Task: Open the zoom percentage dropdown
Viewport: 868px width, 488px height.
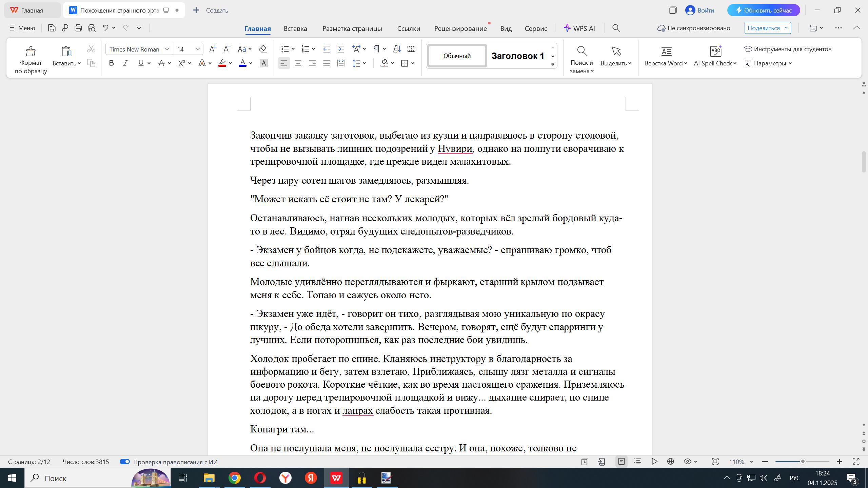Action: (751, 462)
